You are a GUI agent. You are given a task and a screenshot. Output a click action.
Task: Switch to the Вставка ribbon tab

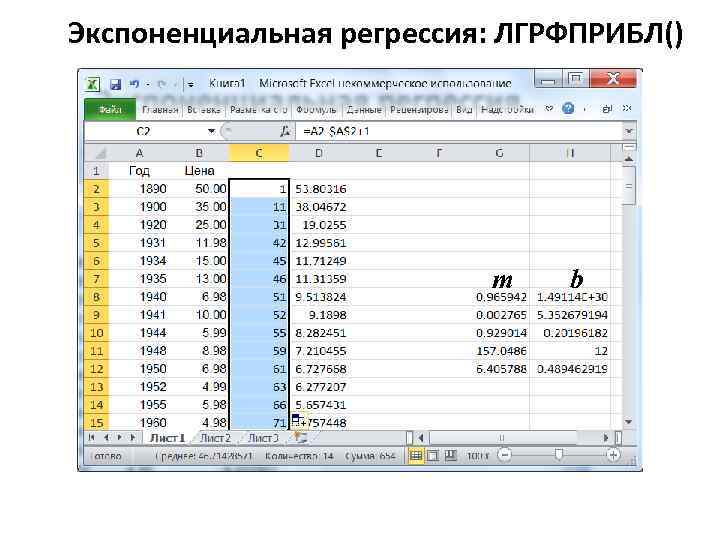click(x=203, y=110)
